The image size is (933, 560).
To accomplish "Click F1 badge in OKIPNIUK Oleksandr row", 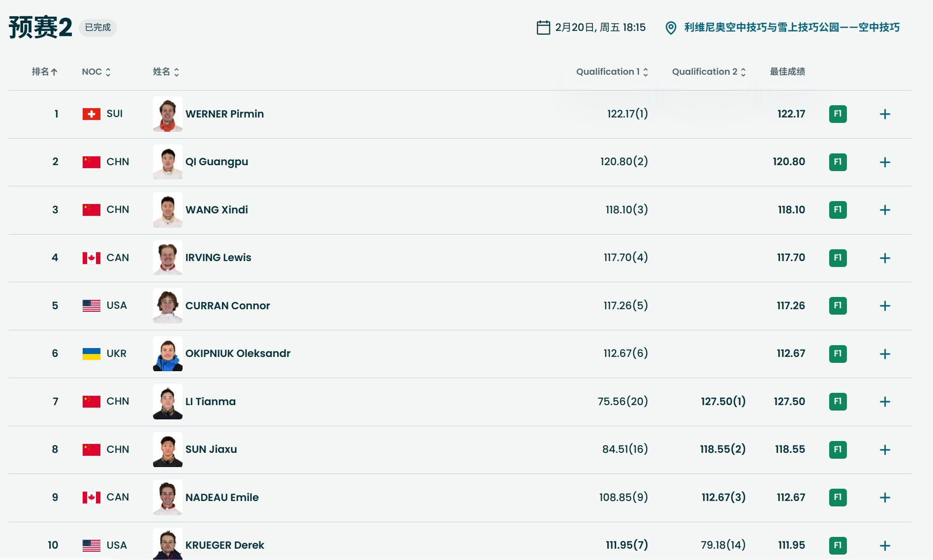I will click(838, 354).
